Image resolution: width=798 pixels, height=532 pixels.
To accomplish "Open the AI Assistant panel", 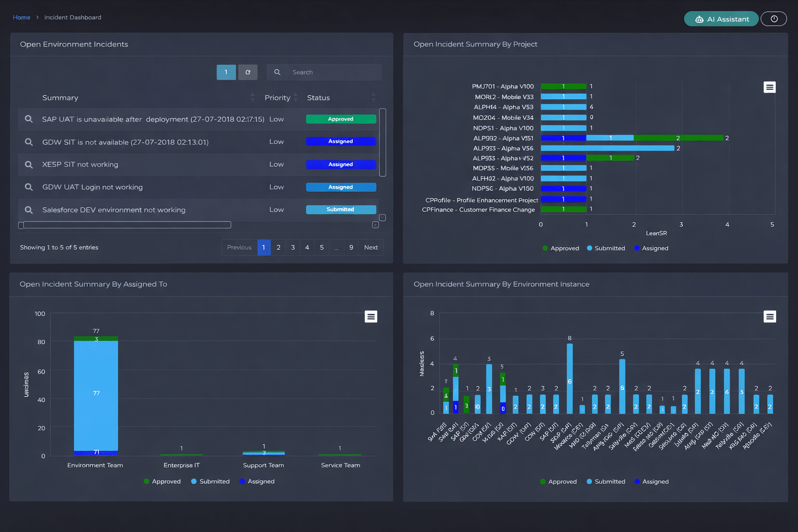I will 721,19.
